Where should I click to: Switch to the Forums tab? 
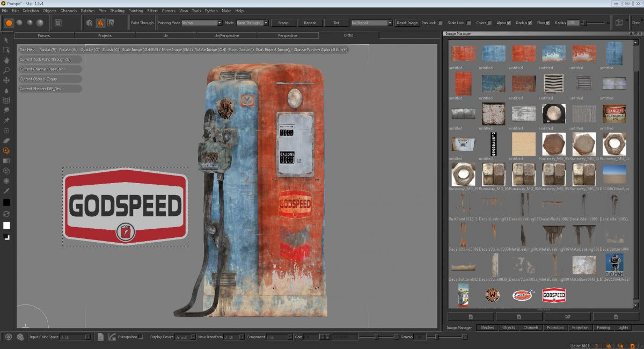44,35
